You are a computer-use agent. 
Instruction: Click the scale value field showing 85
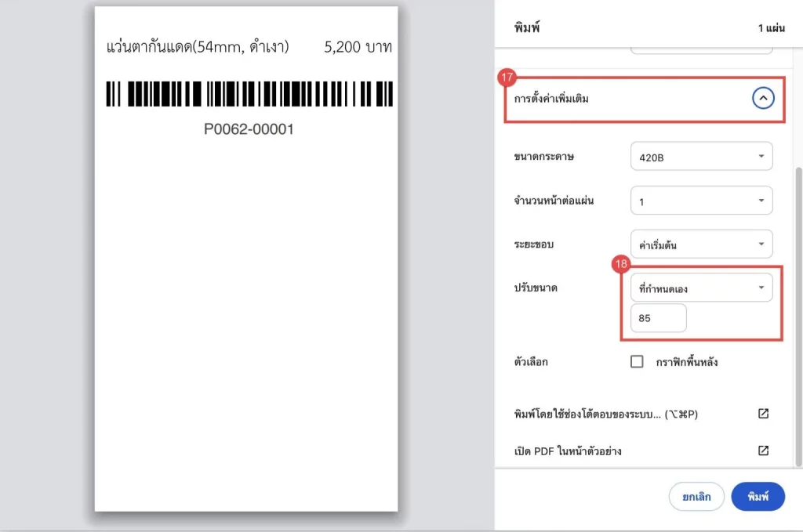tap(658, 318)
